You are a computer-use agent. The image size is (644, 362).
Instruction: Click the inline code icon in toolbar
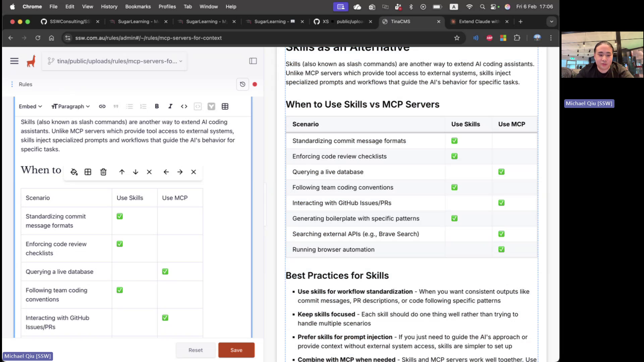coord(184,106)
